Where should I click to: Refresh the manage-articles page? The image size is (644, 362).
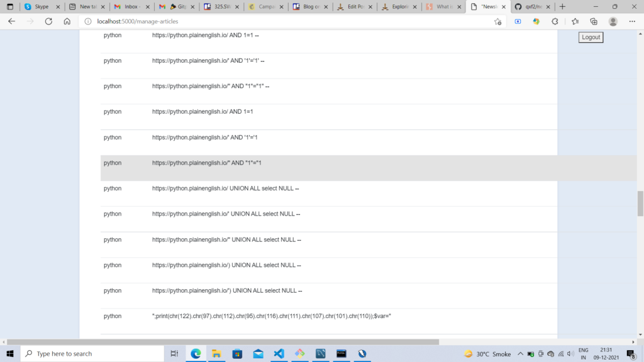[x=48, y=21]
